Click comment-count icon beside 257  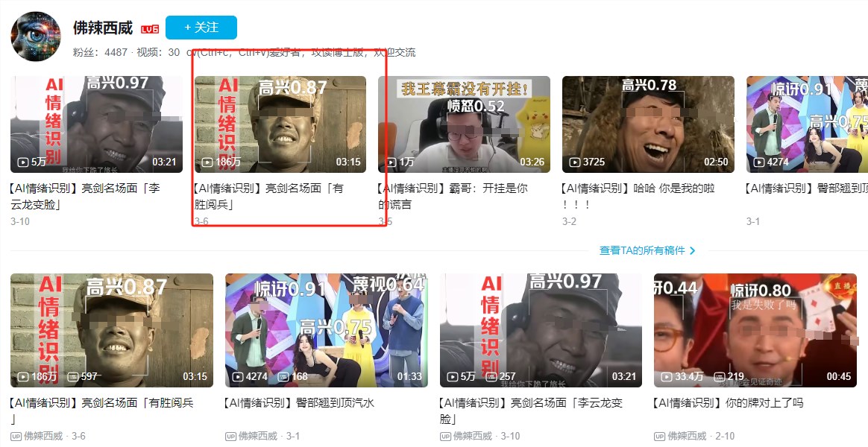click(x=491, y=377)
